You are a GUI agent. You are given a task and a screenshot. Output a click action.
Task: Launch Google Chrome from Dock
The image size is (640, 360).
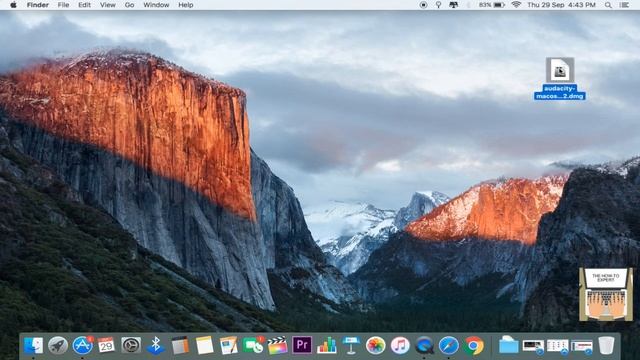tap(473, 345)
